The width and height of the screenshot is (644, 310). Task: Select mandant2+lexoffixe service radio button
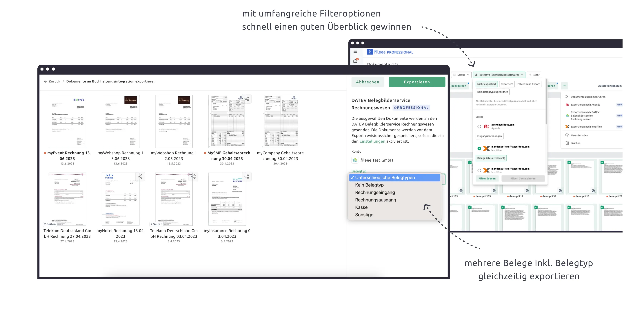tap(479, 170)
